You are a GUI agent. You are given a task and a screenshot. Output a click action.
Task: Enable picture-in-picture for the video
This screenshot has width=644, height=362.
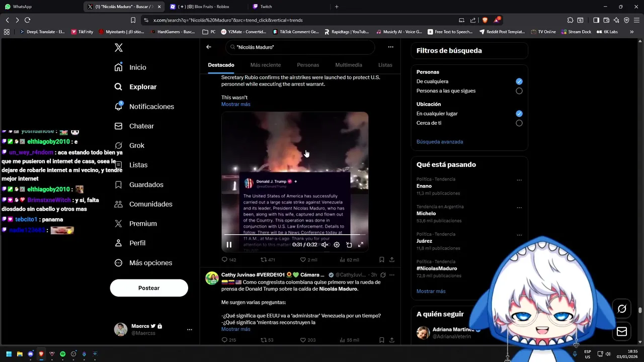click(349, 245)
